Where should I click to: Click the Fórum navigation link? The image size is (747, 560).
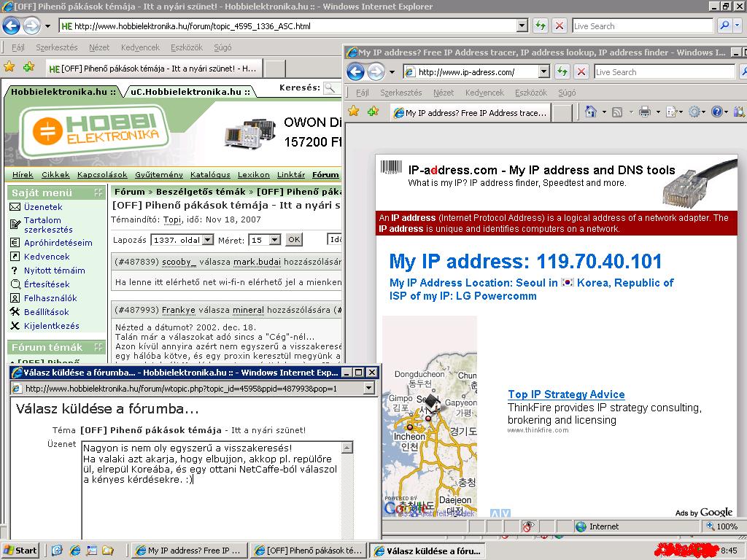325,175
